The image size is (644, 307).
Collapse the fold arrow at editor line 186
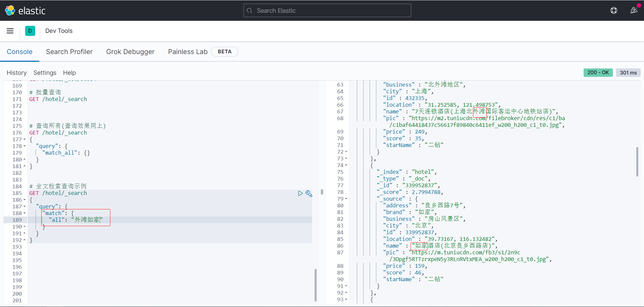click(x=24, y=200)
